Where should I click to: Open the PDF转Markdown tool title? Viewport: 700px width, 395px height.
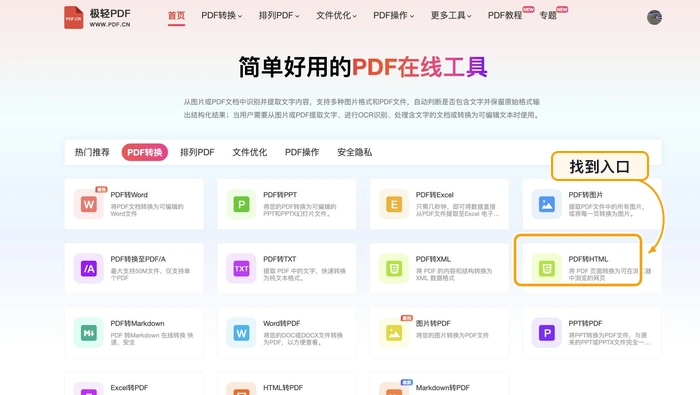[x=138, y=324]
